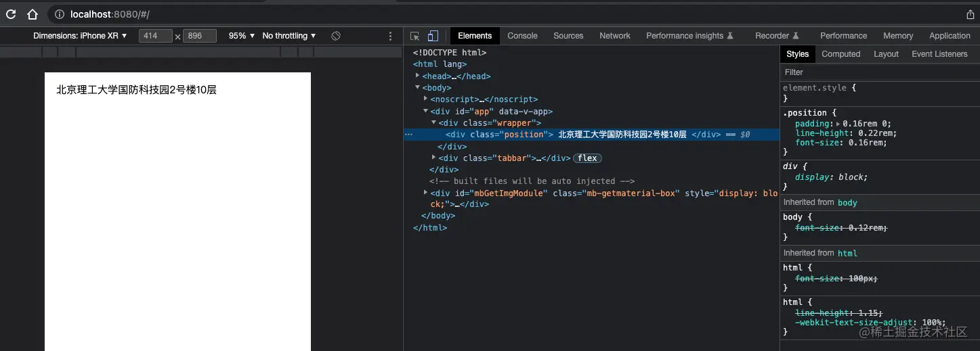Expand the padding shorthand triangle
This screenshot has height=351, width=980.
(838, 124)
